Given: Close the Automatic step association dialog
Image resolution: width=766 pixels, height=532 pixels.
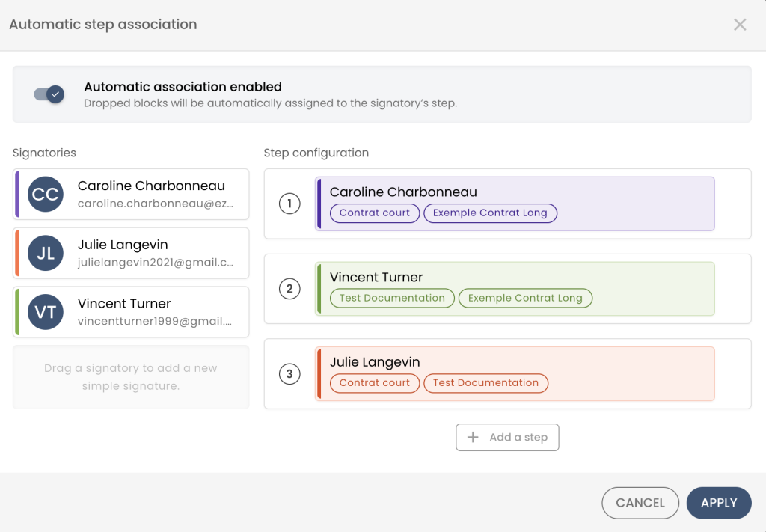Looking at the screenshot, I should pos(740,25).
